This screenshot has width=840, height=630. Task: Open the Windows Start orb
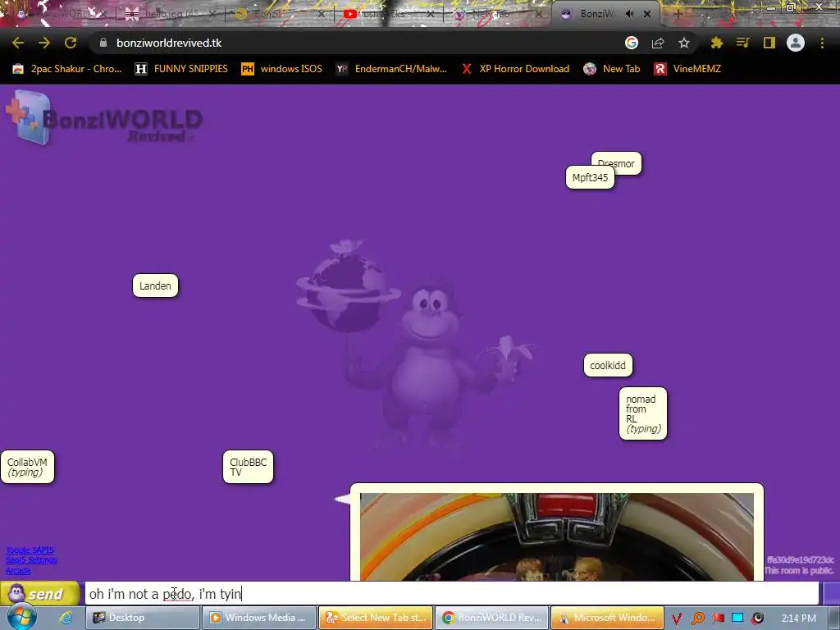pyautogui.click(x=21, y=617)
